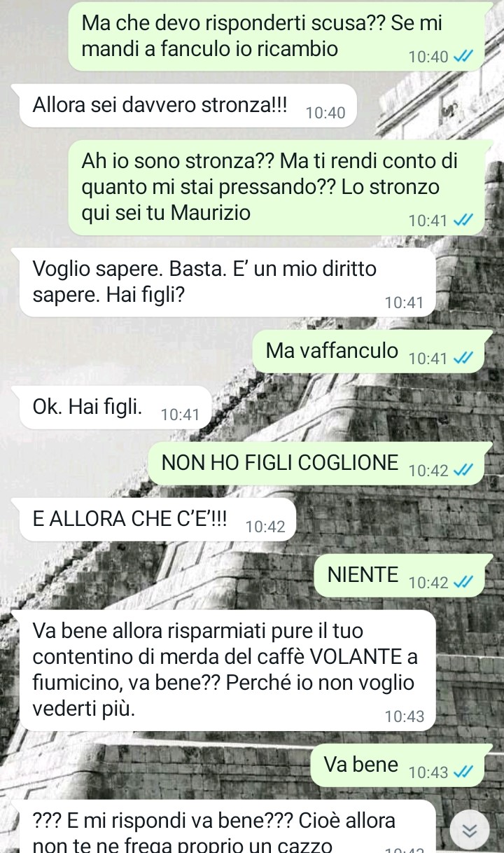The width and height of the screenshot is (504, 853).
Task: Select the message about caffè VOLANTE a fiumicino
Action: [227, 671]
